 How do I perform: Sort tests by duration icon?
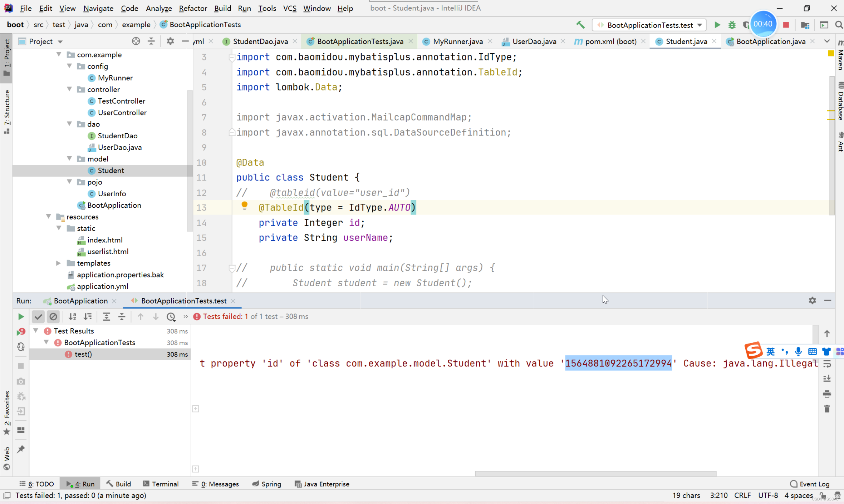click(88, 316)
